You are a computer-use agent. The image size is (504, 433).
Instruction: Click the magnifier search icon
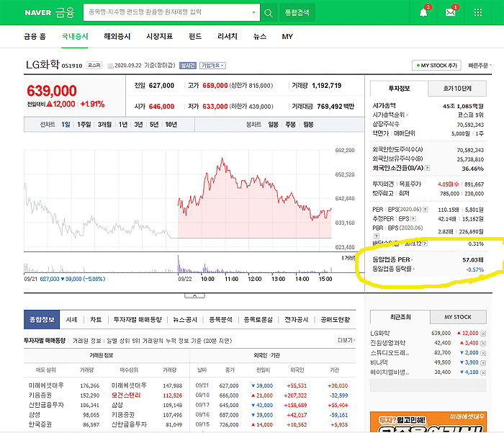pyautogui.click(x=269, y=13)
